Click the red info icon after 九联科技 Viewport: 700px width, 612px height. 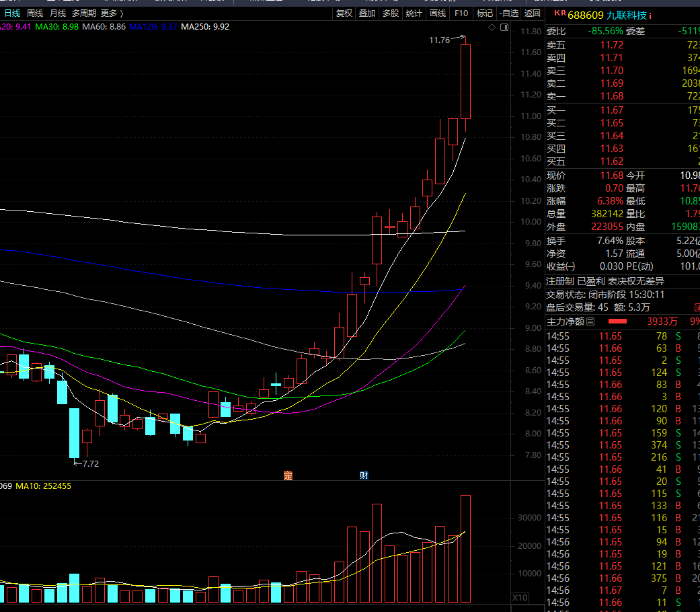(650, 16)
